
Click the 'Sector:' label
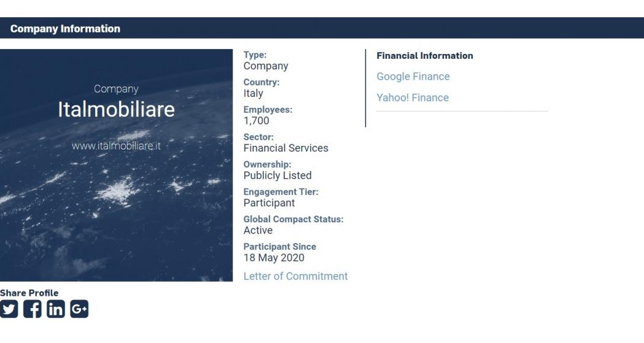258,137
